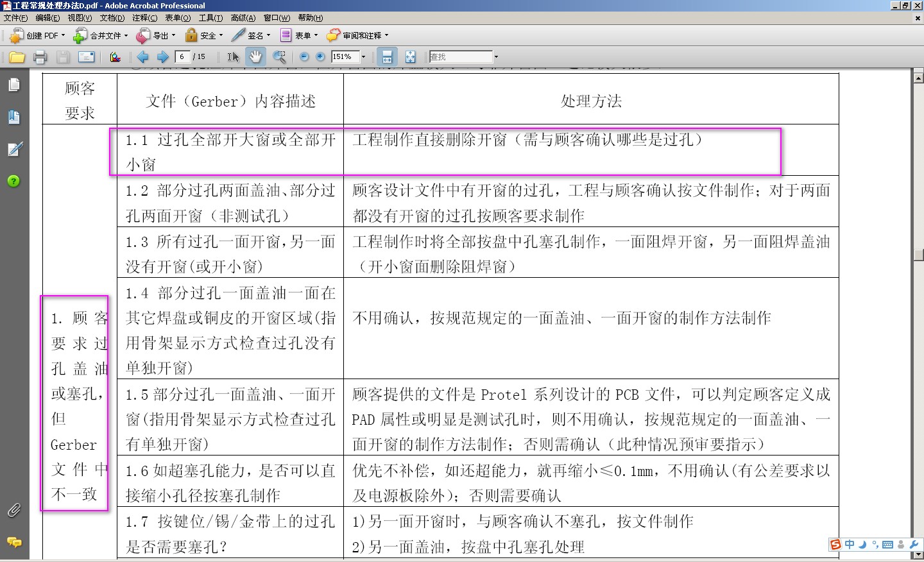Select the Marquee Zoom tool
The image size is (924, 562).
tap(279, 57)
